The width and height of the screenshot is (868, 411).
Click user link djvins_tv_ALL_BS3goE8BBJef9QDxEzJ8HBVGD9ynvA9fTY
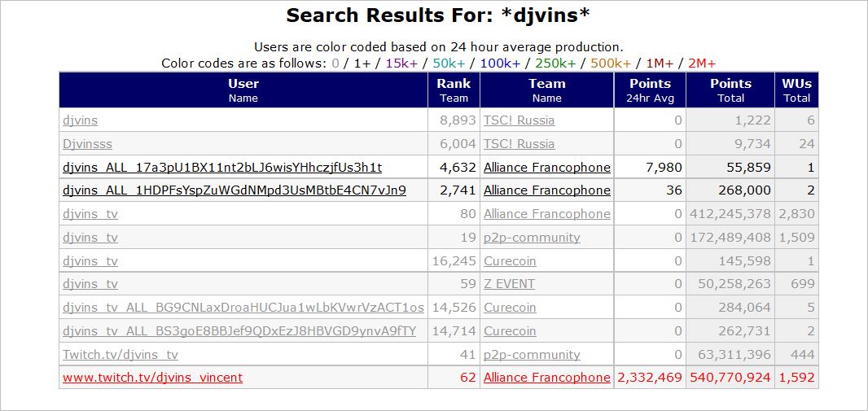tap(239, 331)
